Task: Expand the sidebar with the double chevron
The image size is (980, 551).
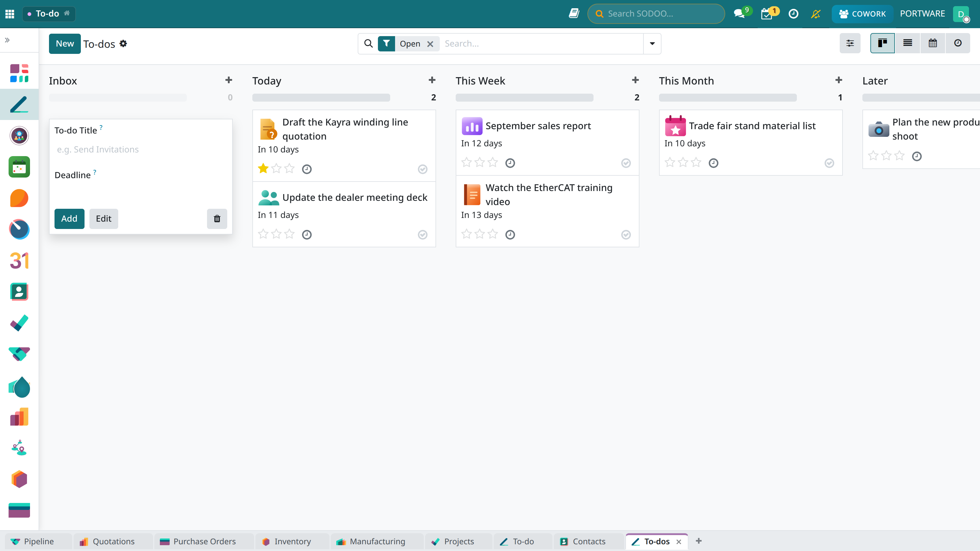Action: pyautogui.click(x=7, y=40)
